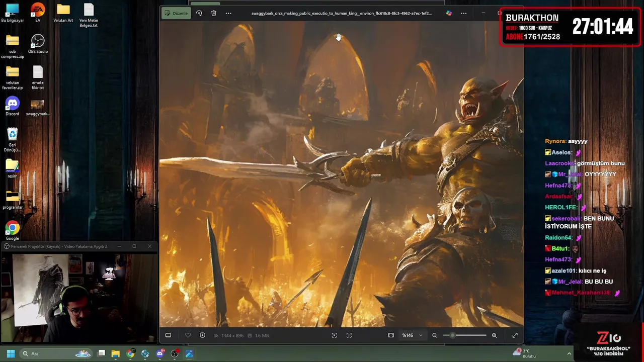The image size is (644, 362).
Task: Select the velutan favoriler.zip file
Action: (12, 78)
